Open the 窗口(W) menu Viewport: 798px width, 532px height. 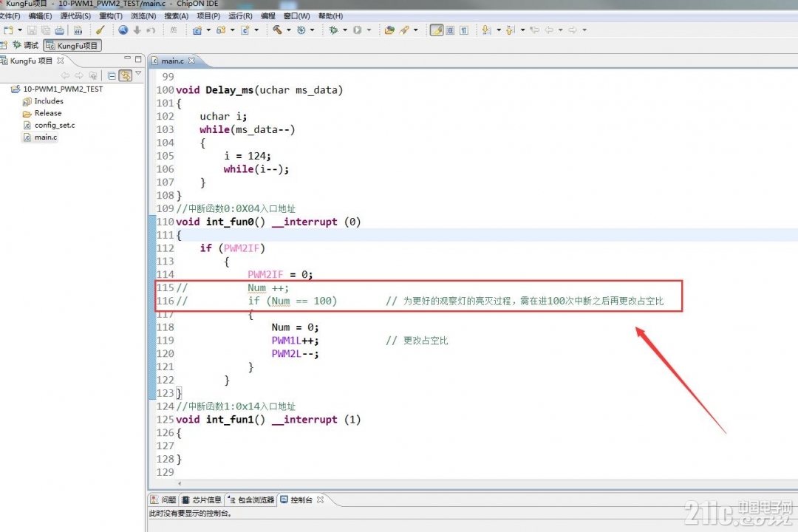tap(297, 16)
